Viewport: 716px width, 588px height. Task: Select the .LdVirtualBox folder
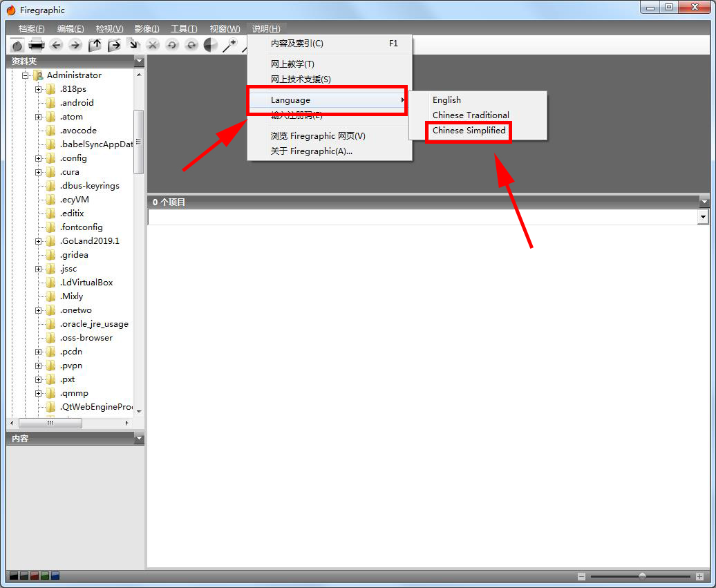coord(86,283)
